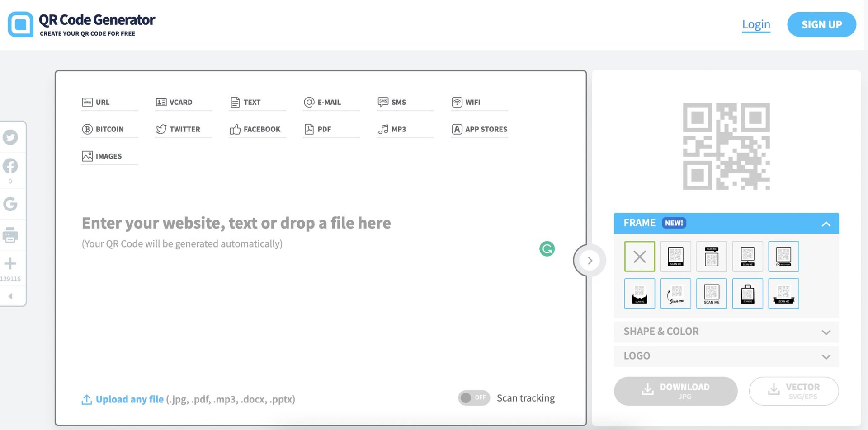Switch to the BITCOIN tab
The height and width of the screenshot is (430, 868).
[109, 130]
